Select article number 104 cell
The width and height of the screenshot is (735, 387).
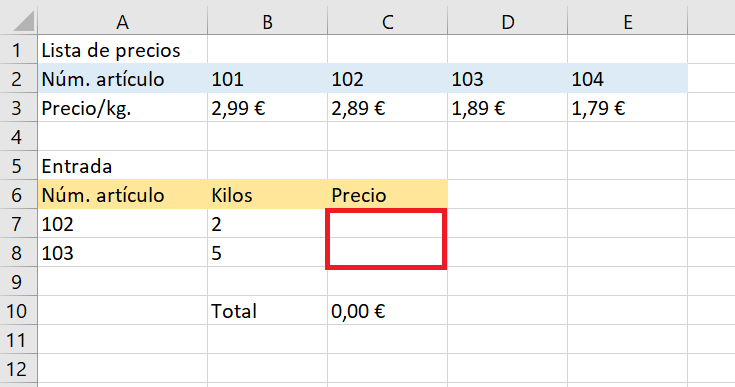(628, 79)
